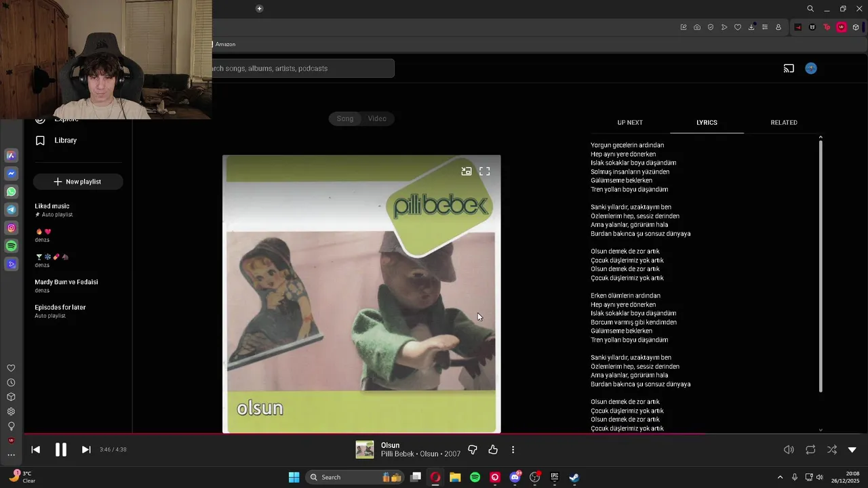Open WhatsApp in the Opera sidebar
The width and height of the screenshot is (868, 488).
coord(11,192)
